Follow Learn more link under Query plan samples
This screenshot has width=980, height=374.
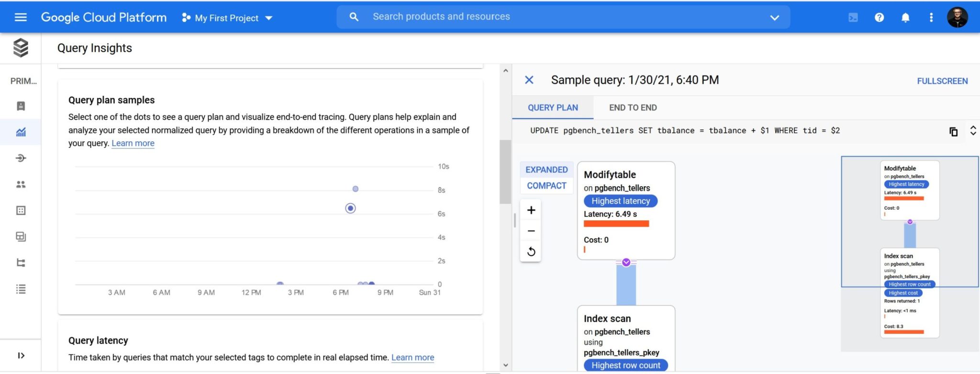click(x=133, y=143)
